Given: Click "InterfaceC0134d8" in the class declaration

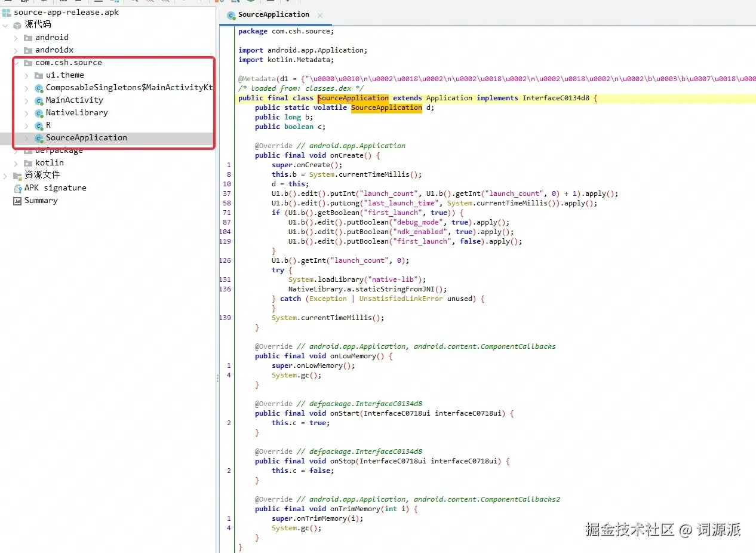Looking at the screenshot, I should [x=556, y=98].
